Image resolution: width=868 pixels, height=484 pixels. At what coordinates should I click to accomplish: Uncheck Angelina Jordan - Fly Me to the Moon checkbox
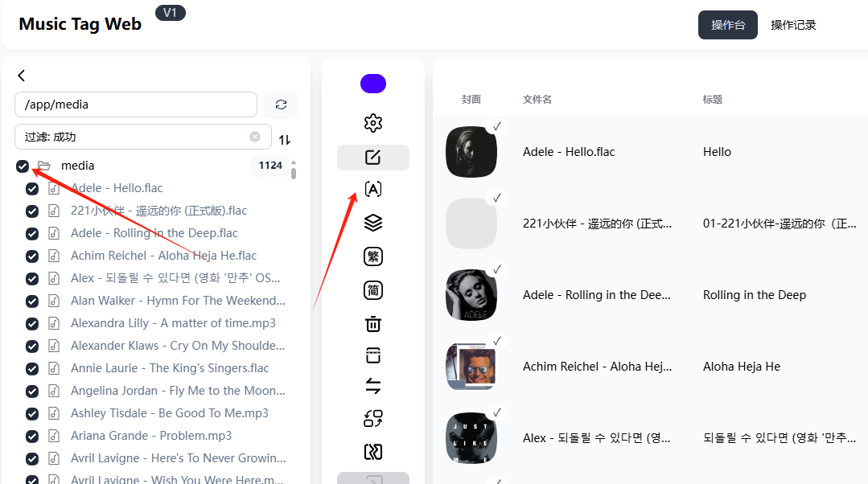(32, 391)
